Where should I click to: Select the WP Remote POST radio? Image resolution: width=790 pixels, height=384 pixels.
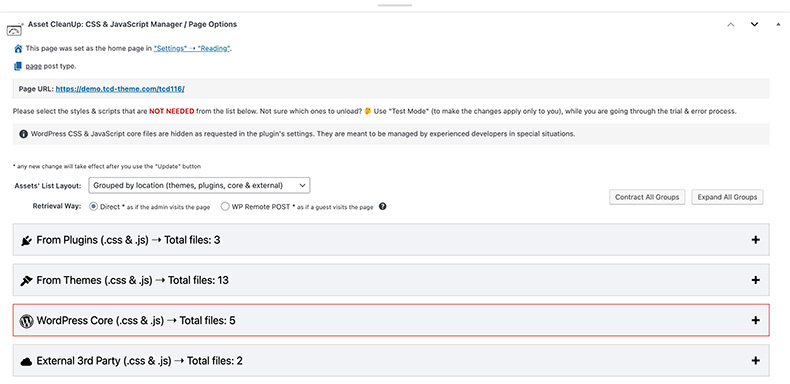[225, 207]
